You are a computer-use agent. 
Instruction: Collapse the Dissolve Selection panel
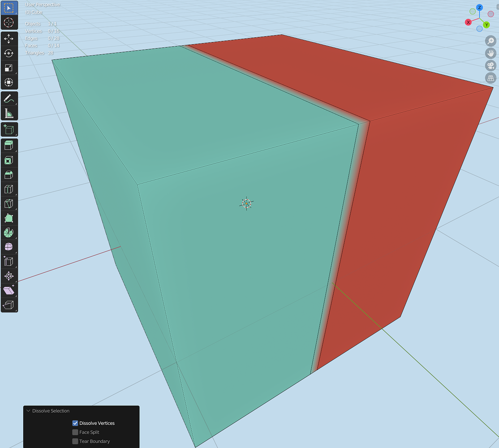(x=29, y=411)
